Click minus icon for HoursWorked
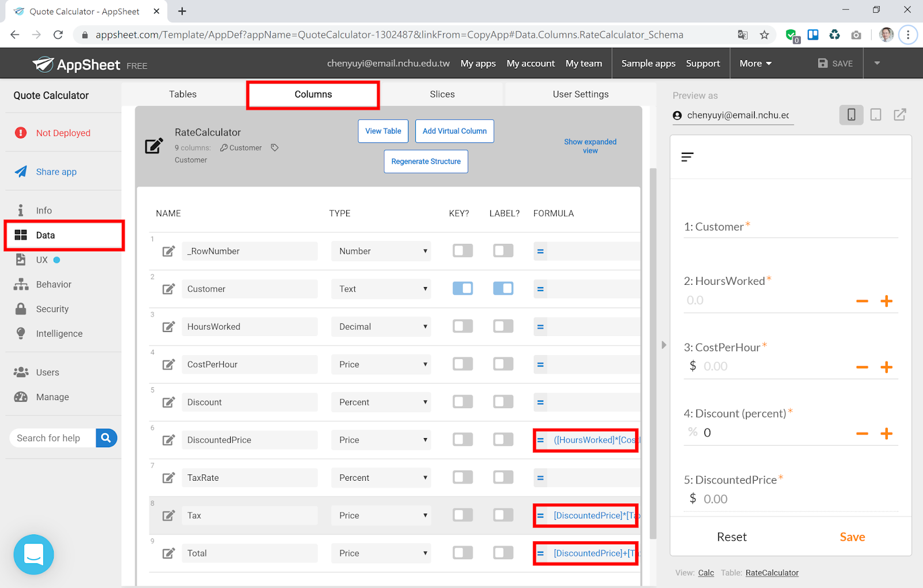 (x=862, y=301)
